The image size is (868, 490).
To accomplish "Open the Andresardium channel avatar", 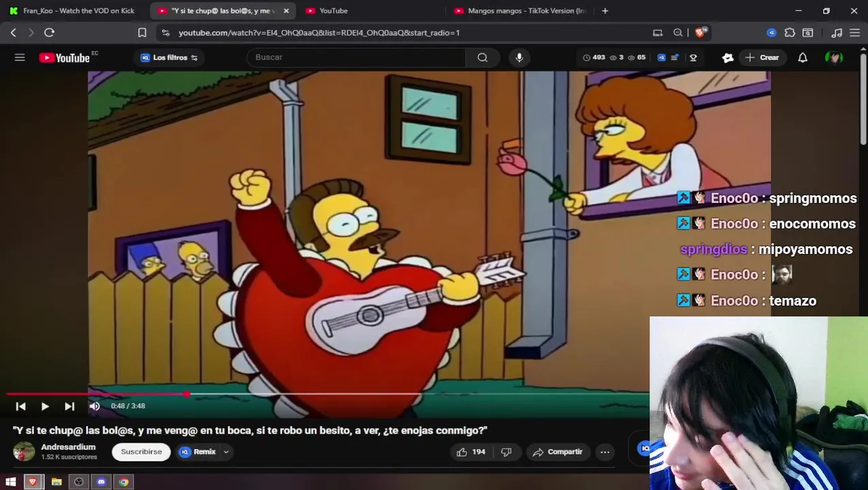I will point(24,451).
